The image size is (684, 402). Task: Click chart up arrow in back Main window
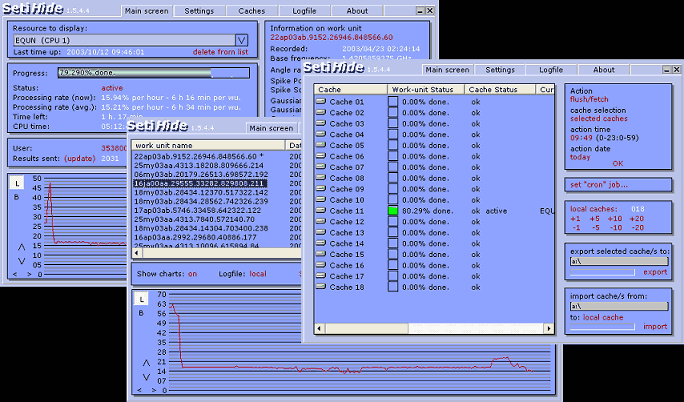tap(21, 247)
